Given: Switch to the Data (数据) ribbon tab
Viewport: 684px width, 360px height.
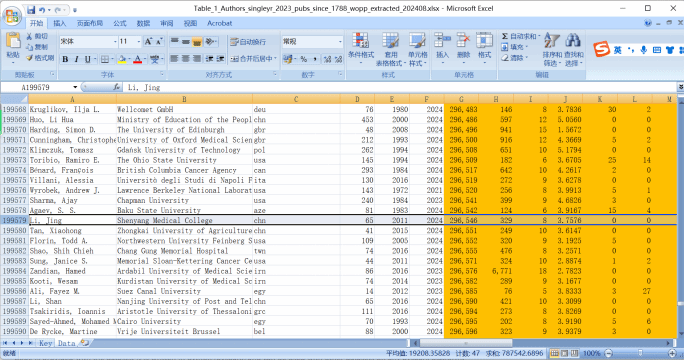Looking at the screenshot, I should pyautogui.click(x=143, y=23).
